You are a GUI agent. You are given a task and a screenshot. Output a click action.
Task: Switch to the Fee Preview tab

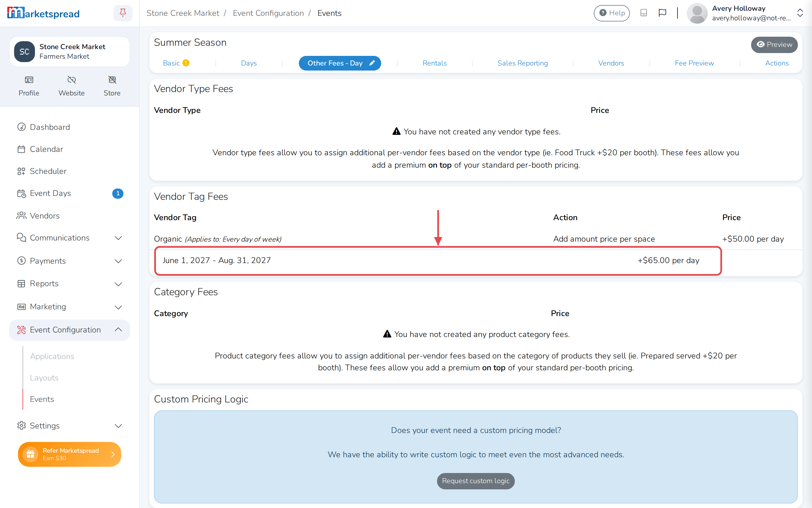coord(694,63)
